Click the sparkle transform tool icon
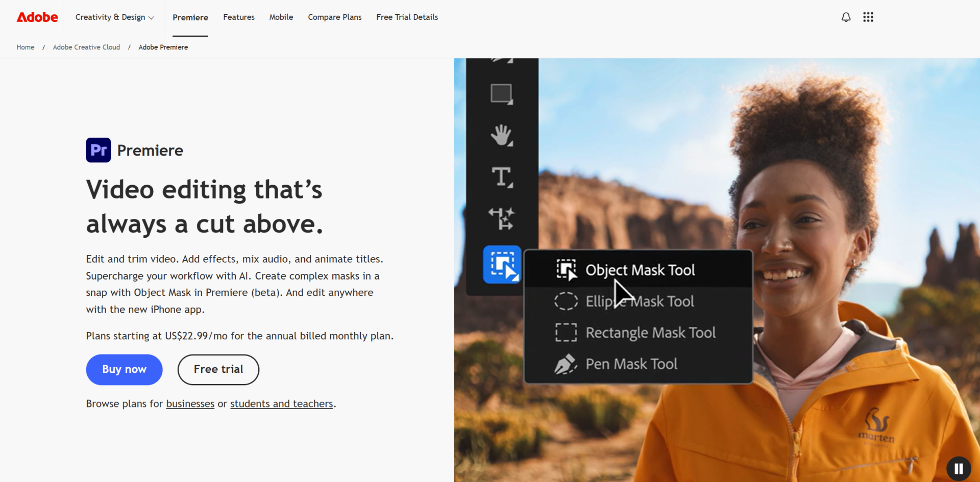Viewport: 980px width, 482px height. point(501,219)
